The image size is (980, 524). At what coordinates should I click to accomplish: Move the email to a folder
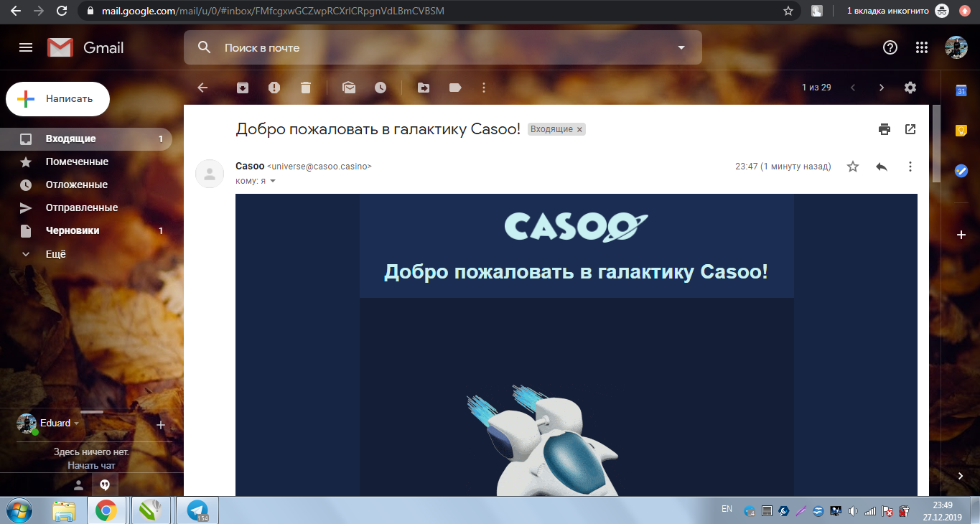pos(424,88)
